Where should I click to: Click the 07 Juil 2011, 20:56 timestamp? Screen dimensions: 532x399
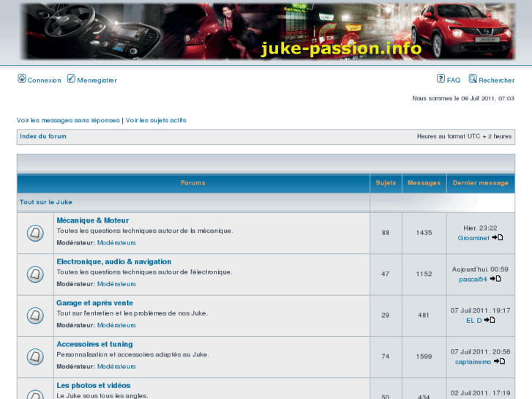pyautogui.click(x=481, y=352)
